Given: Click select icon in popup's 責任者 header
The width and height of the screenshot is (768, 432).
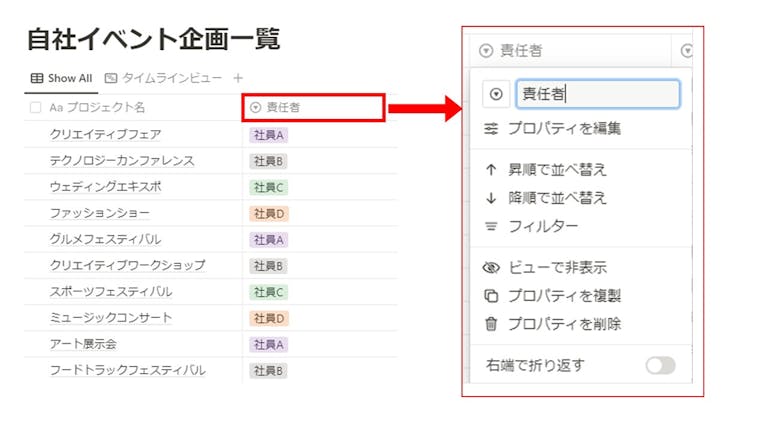Looking at the screenshot, I should [486, 50].
